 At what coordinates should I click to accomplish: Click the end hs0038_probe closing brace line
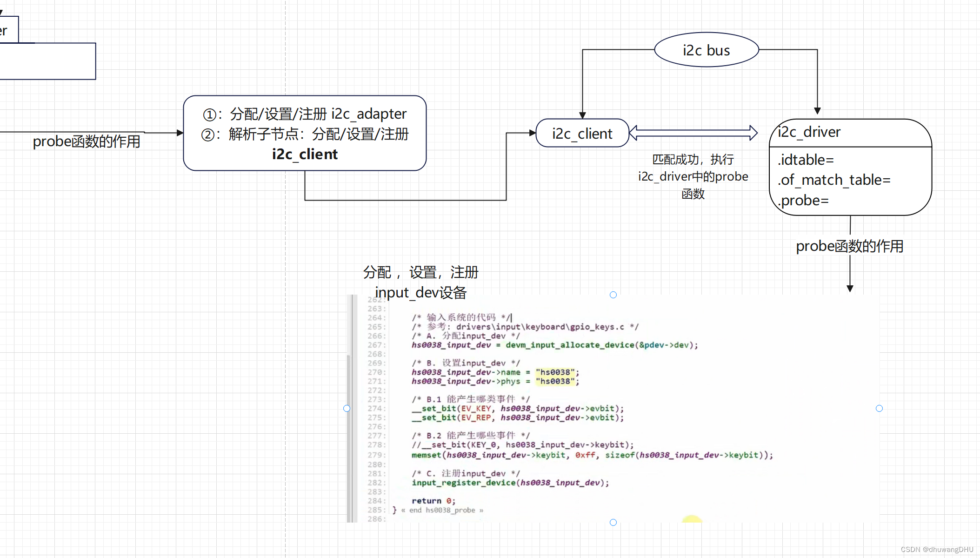[x=438, y=510]
